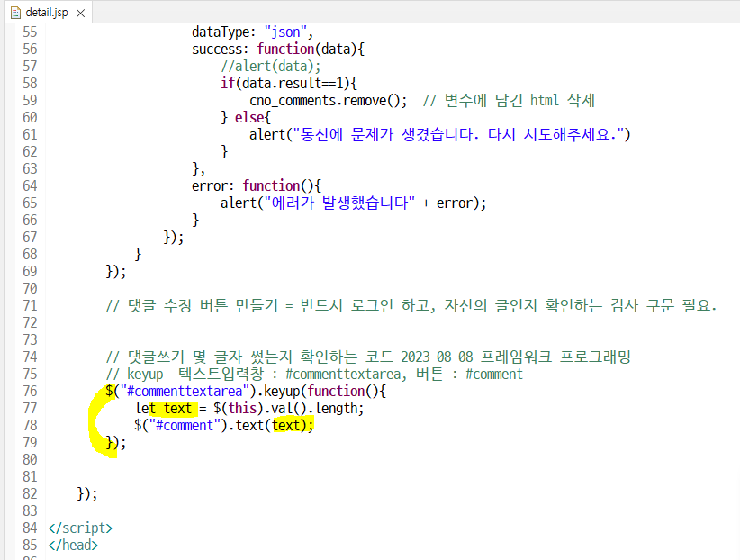Click line number 55 in gutter
This screenshot has height=560, width=740.
click(x=30, y=32)
